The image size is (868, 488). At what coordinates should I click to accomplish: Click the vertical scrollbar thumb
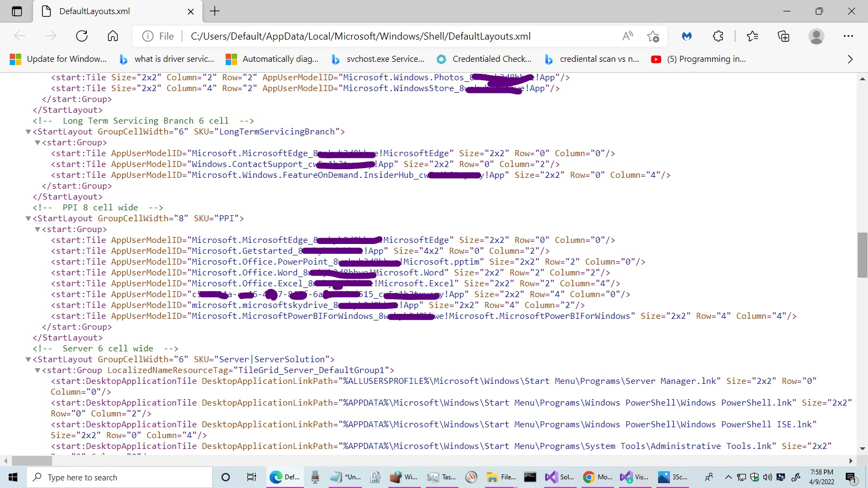(863, 255)
